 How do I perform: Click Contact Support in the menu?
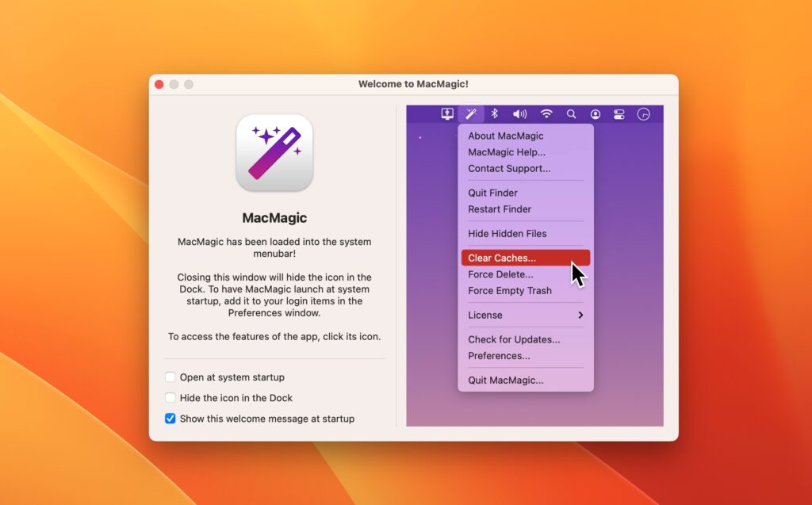click(x=507, y=168)
